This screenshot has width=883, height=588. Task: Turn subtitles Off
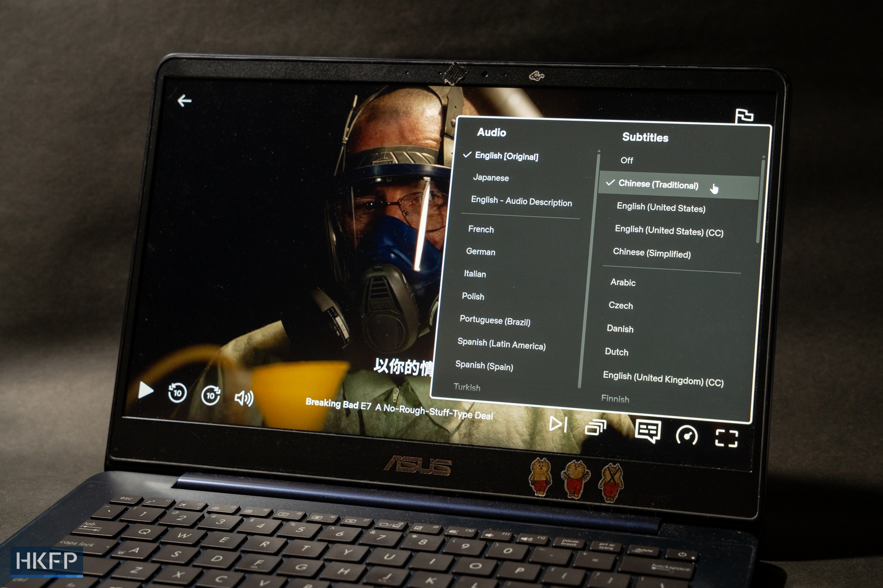pos(626,160)
